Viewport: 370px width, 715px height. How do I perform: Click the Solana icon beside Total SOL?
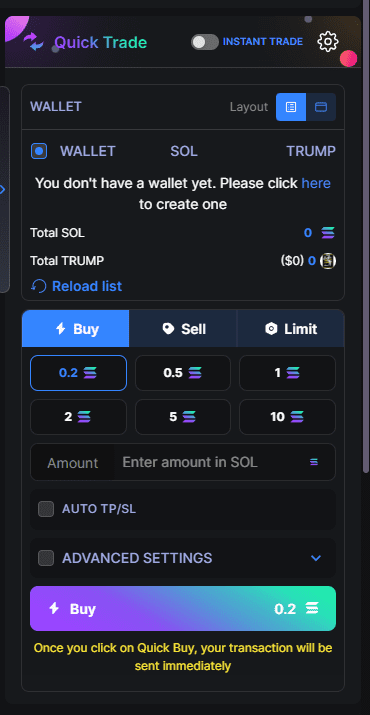pyautogui.click(x=328, y=233)
